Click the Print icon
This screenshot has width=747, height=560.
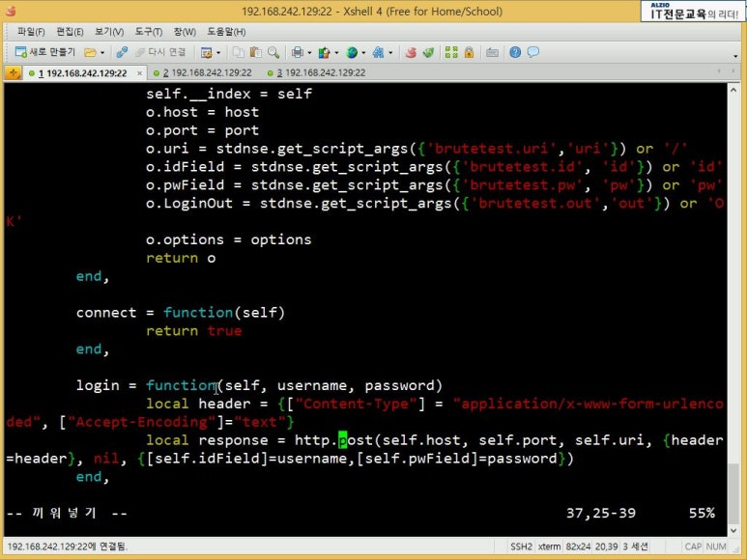click(298, 52)
